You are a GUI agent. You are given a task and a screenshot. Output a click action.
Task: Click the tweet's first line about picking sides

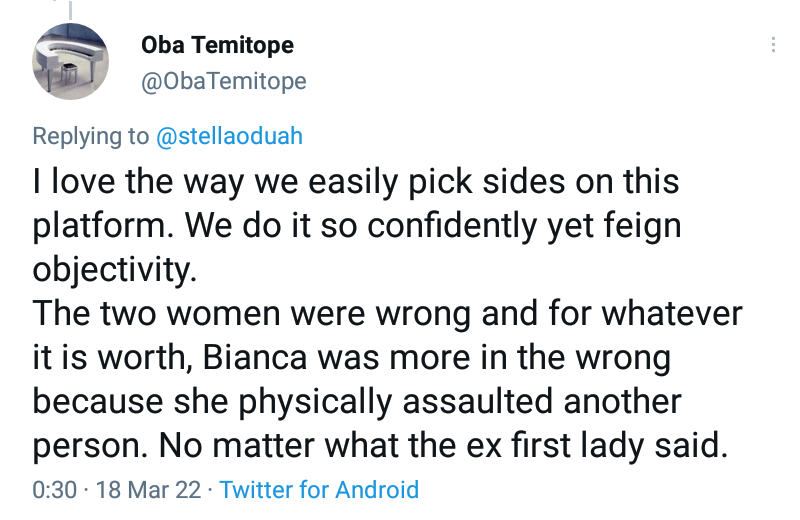coord(356,183)
